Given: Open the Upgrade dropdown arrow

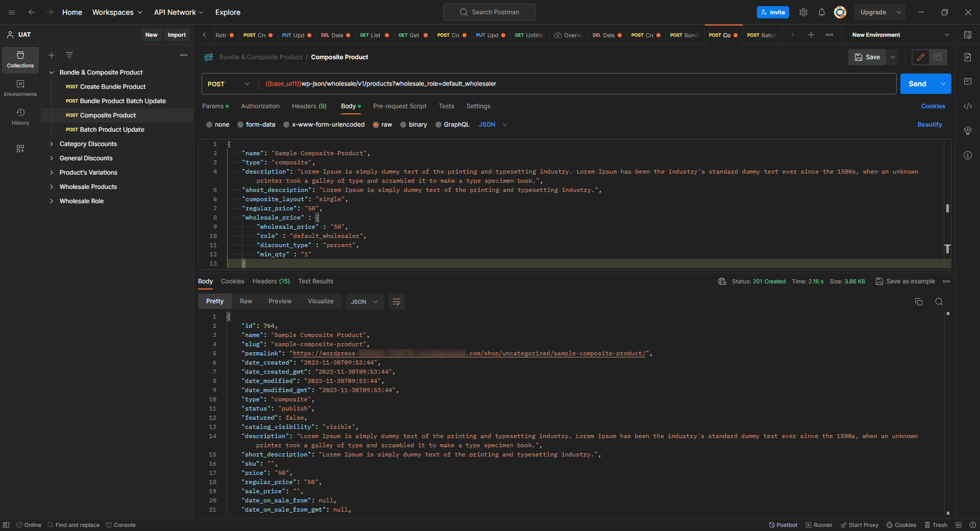Looking at the screenshot, I should 899,12.
